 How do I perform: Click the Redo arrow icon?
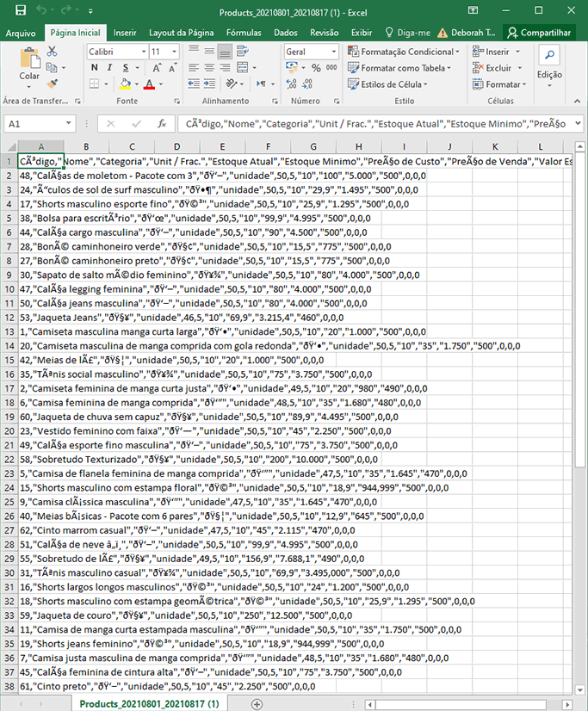(x=66, y=10)
